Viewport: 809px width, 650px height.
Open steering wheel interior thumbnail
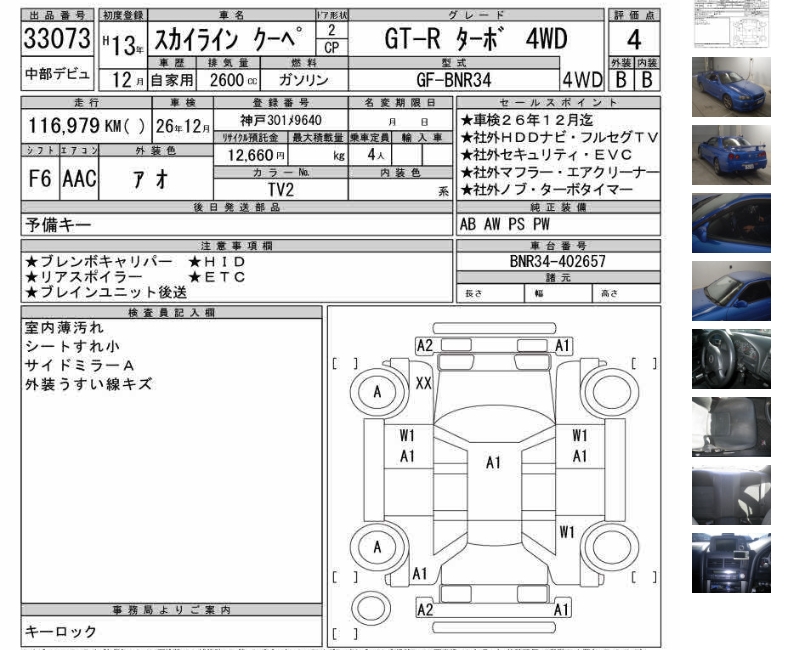[731, 359]
